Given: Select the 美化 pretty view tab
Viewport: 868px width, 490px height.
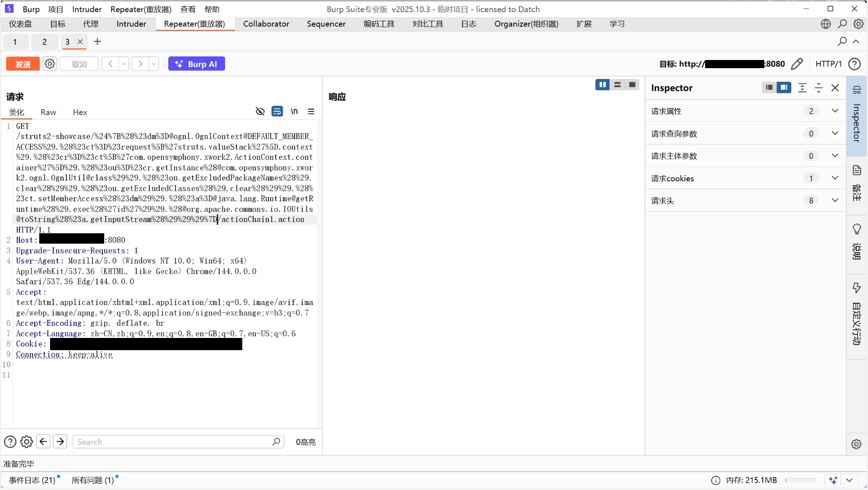Looking at the screenshot, I should tap(17, 112).
